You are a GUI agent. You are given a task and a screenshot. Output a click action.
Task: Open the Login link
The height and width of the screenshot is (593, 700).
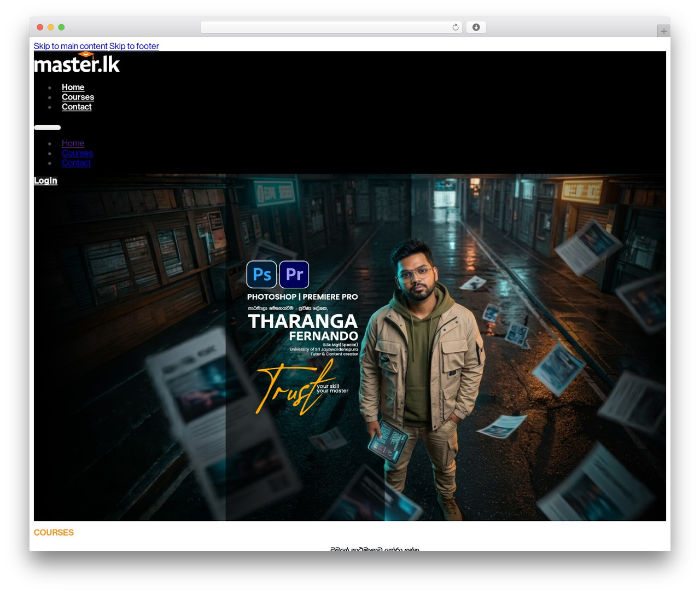coord(45,181)
